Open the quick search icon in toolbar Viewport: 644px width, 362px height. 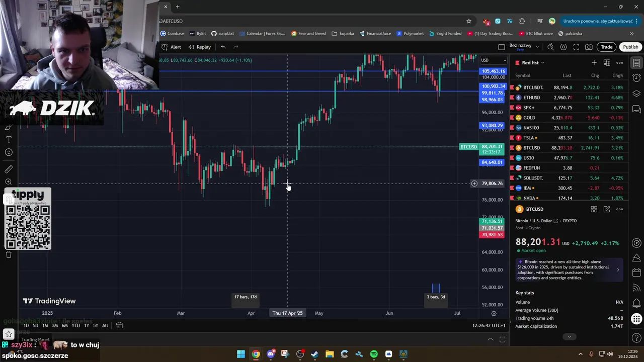click(x=550, y=47)
